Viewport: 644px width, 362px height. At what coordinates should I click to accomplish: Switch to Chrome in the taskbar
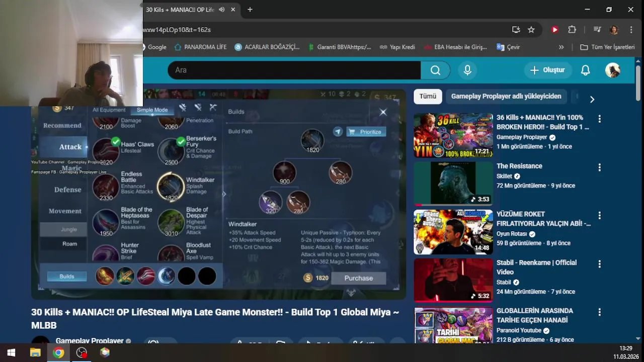tap(58, 353)
